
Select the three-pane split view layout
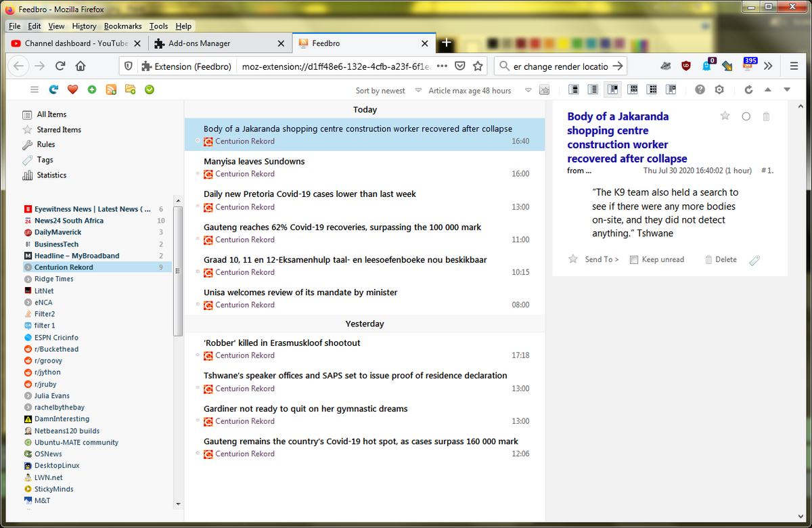tap(614, 89)
